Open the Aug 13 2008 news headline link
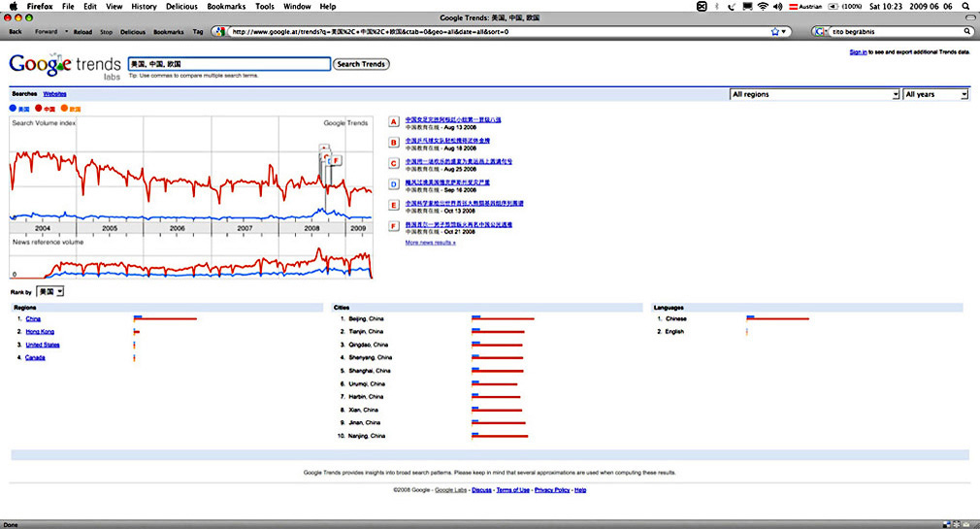The height and width of the screenshot is (529, 980). (x=453, y=119)
